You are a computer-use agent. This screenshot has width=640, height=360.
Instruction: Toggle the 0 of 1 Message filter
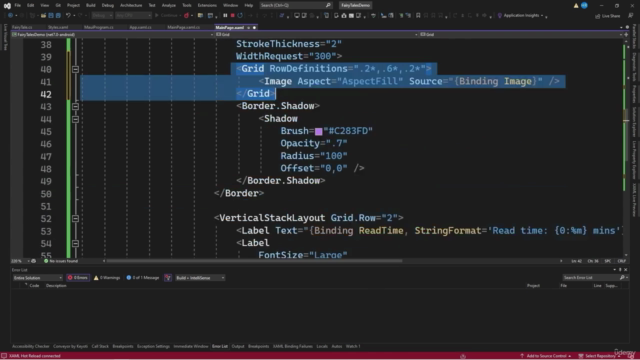click(142, 278)
